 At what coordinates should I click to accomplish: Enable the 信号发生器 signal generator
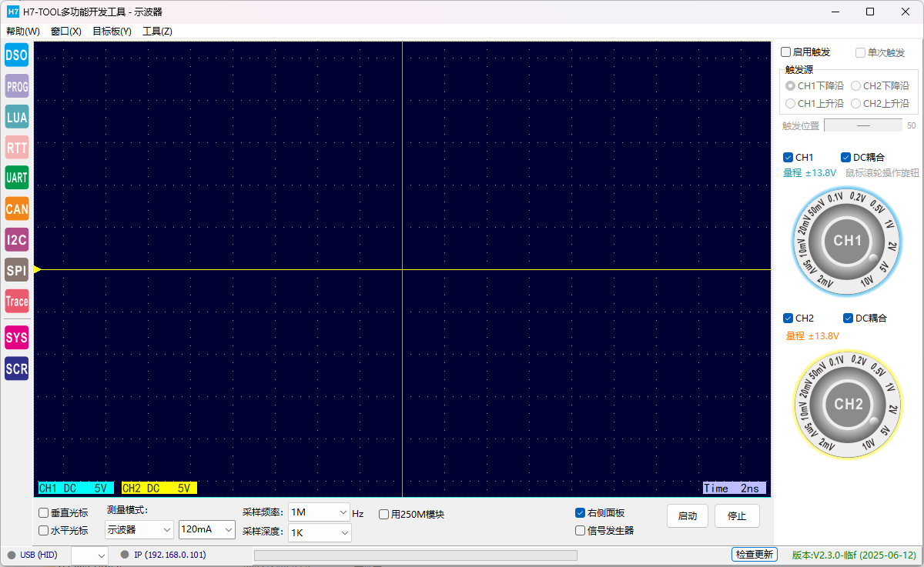(581, 530)
